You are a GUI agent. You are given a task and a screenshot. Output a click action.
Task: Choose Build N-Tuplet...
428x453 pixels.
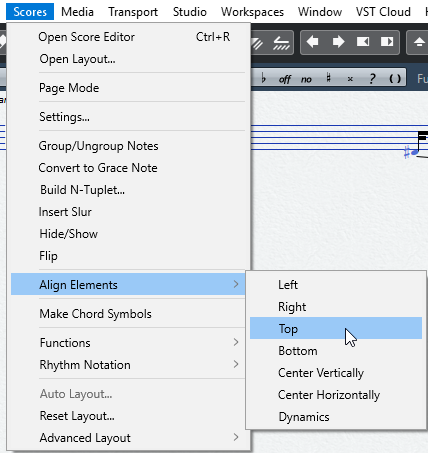click(128, 190)
